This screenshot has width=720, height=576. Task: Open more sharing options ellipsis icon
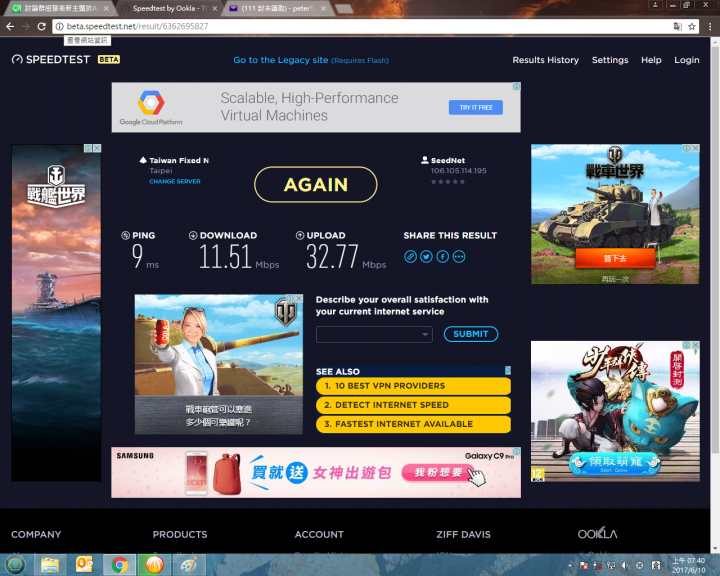pos(459,256)
